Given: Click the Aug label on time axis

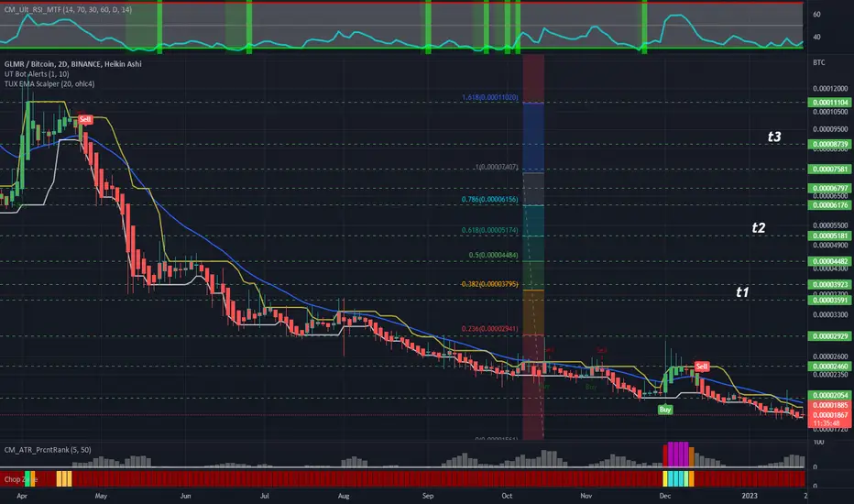Looking at the screenshot, I should point(343,496).
